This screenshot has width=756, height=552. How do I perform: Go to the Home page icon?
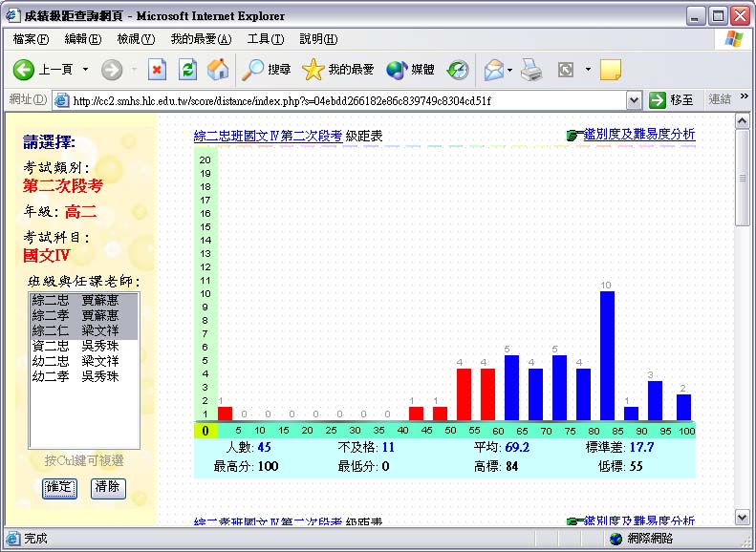tap(218, 70)
